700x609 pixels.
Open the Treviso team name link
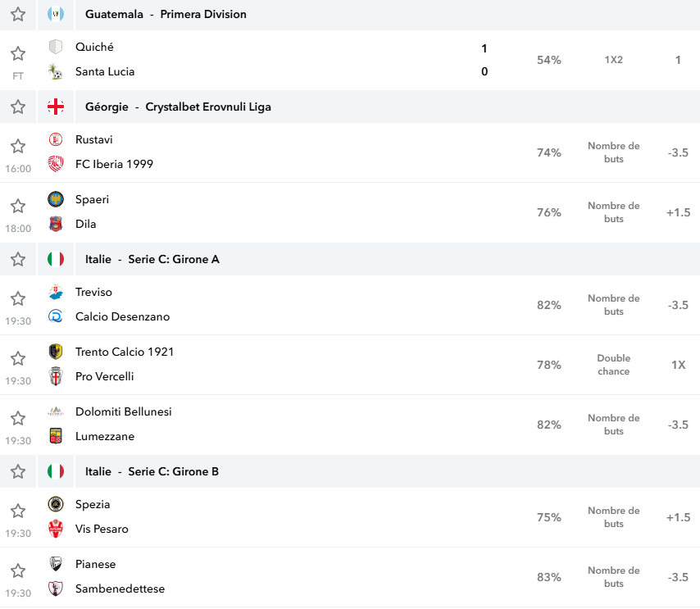click(x=93, y=292)
